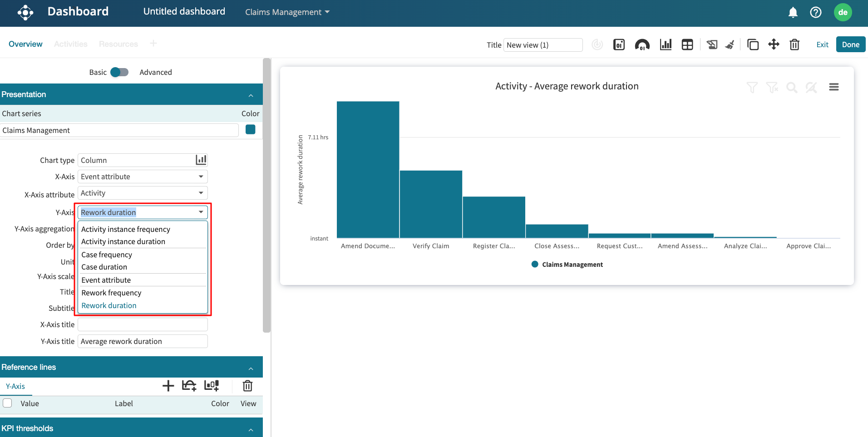Open the help question mark icon
This screenshot has height=437, width=868.
(815, 12)
